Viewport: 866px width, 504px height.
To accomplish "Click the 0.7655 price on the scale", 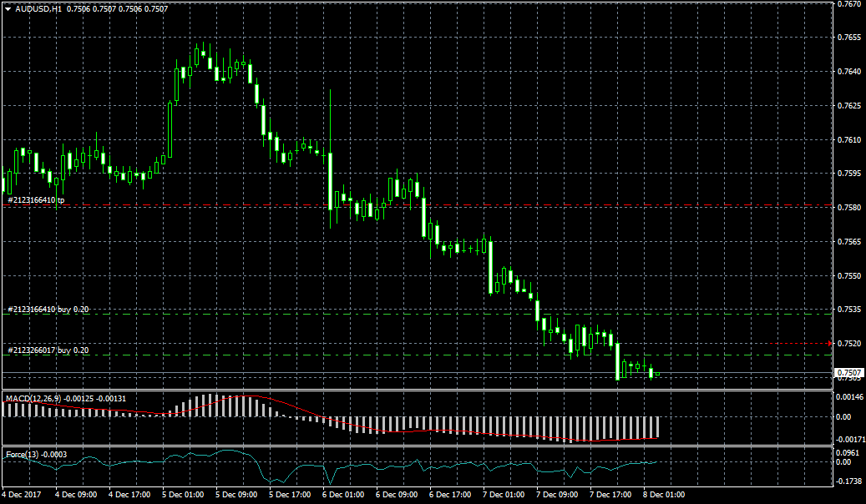I will click(x=849, y=38).
